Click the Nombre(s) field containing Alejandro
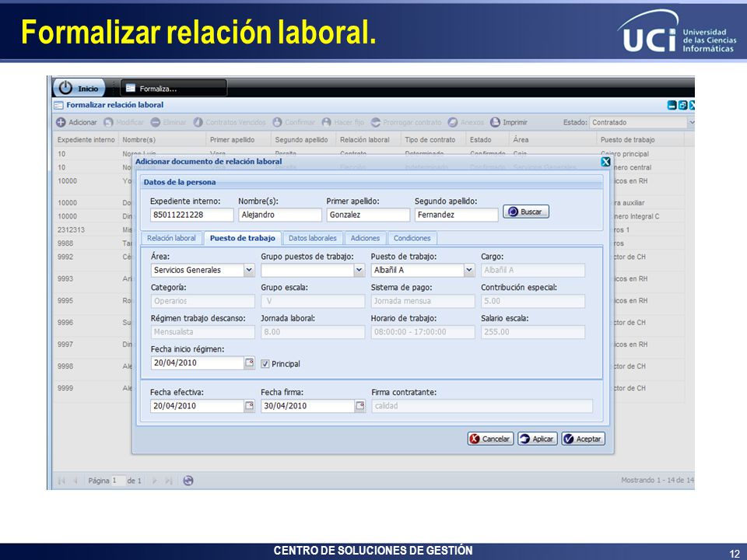 pos(280,215)
